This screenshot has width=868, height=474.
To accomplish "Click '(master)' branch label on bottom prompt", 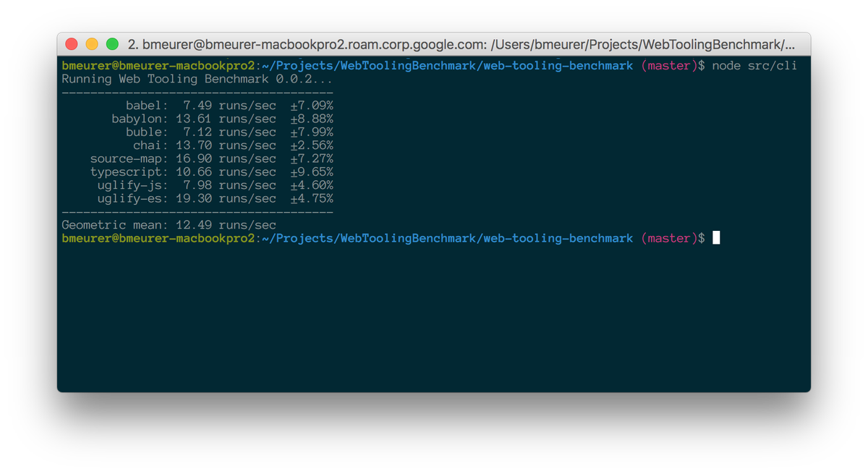I will pyautogui.click(x=669, y=238).
